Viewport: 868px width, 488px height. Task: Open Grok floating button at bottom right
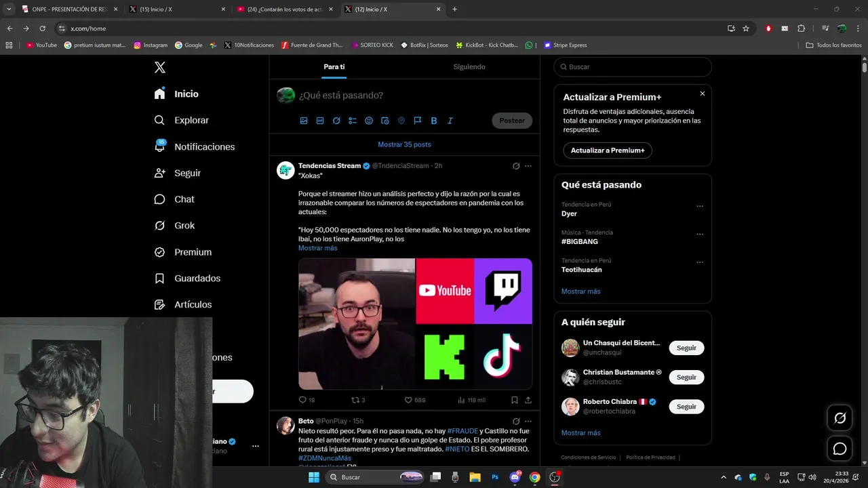pos(840,418)
